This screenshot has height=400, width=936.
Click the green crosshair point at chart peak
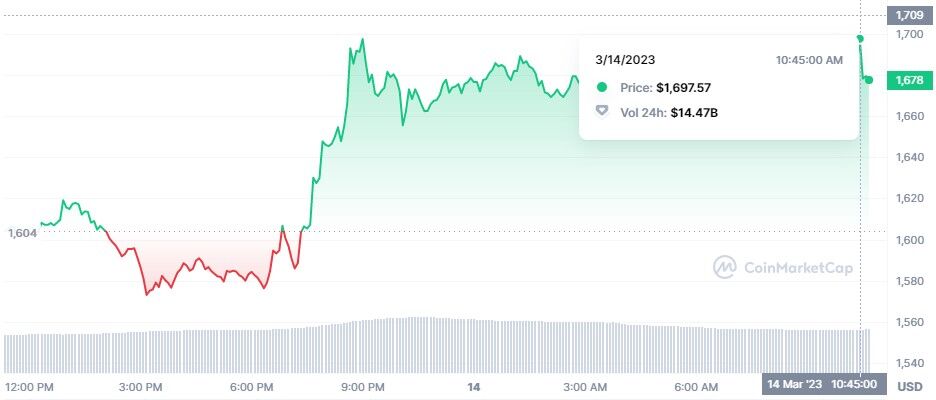[x=860, y=38]
